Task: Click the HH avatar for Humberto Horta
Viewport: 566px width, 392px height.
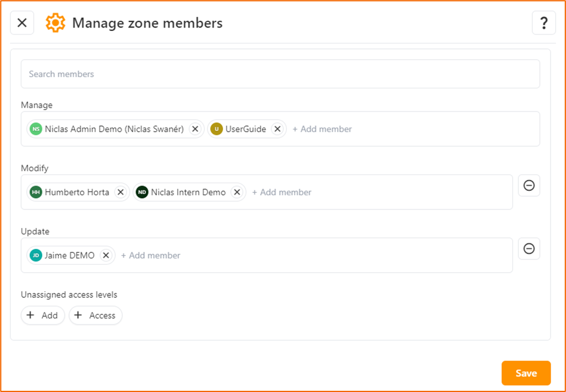Action: coord(35,192)
